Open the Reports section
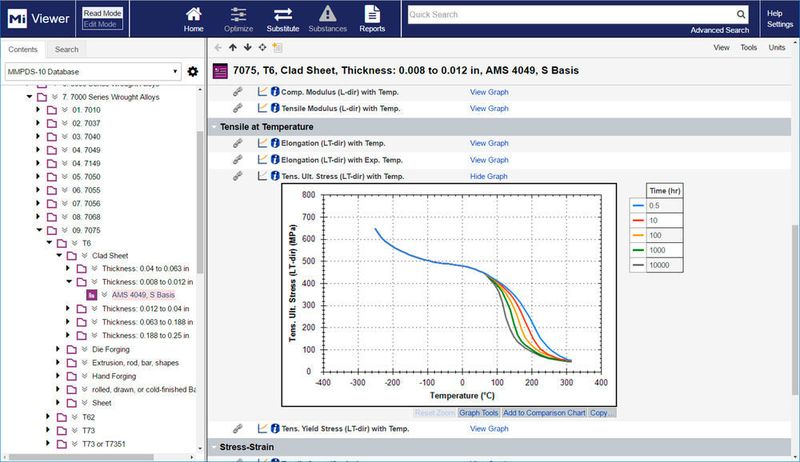 click(372, 18)
